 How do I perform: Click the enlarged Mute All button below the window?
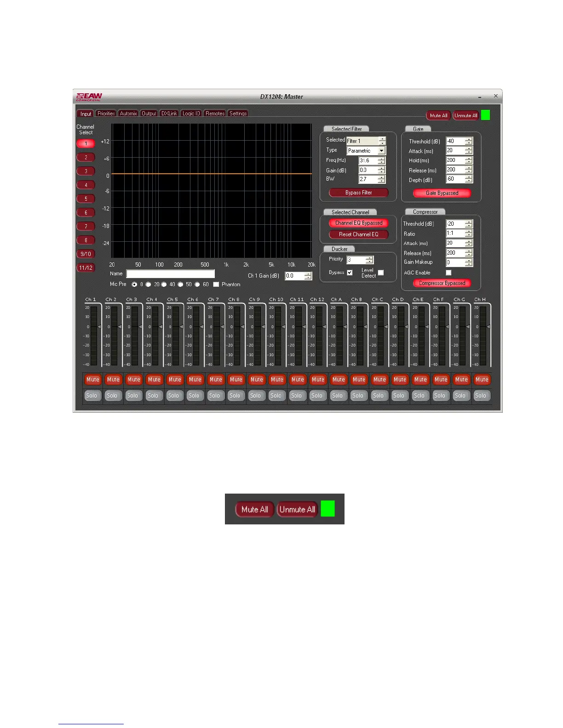pyautogui.click(x=255, y=509)
